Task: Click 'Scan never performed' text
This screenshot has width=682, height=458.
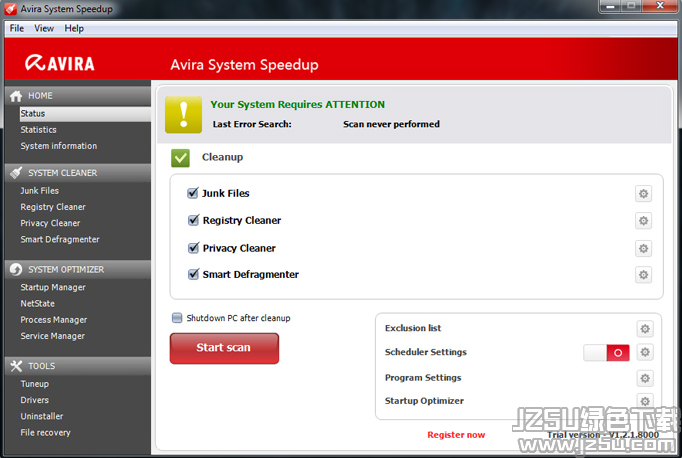Action: point(391,124)
